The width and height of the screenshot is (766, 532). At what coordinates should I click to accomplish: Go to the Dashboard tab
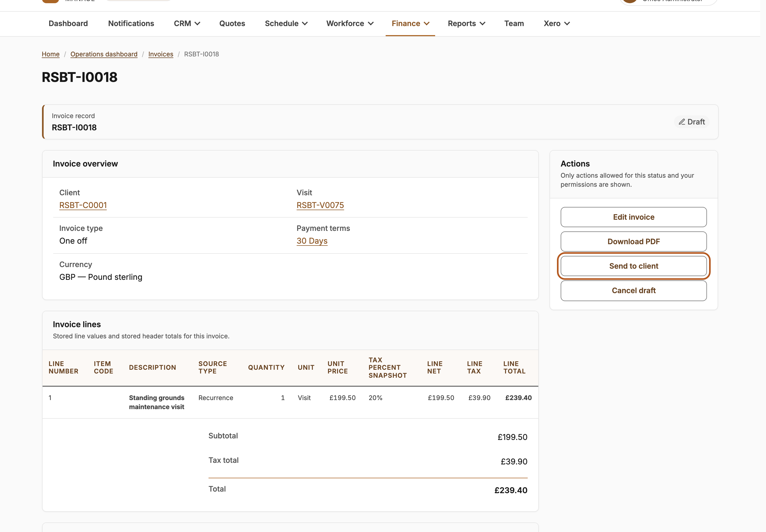click(68, 24)
